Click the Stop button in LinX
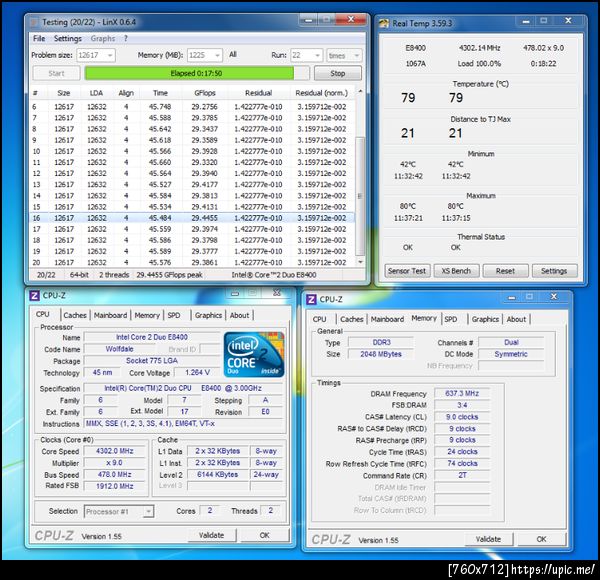The height and width of the screenshot is (580, 600). (338, 73)
